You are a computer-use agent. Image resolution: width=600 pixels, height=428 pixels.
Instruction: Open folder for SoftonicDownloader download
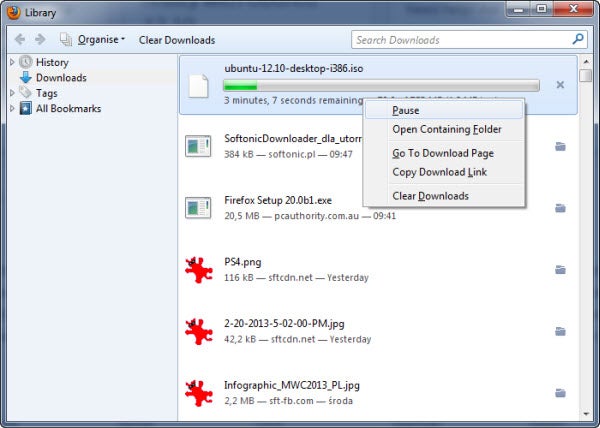coord(560,146)
